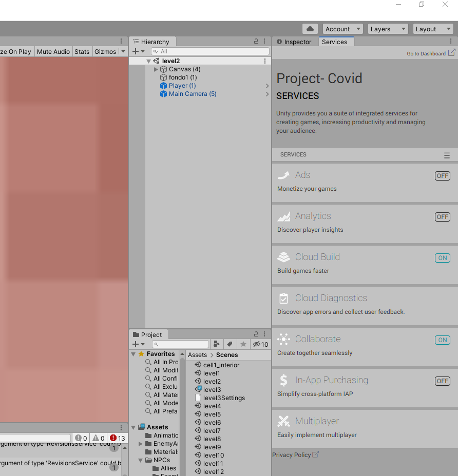Viewport: 458px width, 476px height.
Task: Open the Hierarchy create plus dropdown
Action: click(x=139, y=51)
